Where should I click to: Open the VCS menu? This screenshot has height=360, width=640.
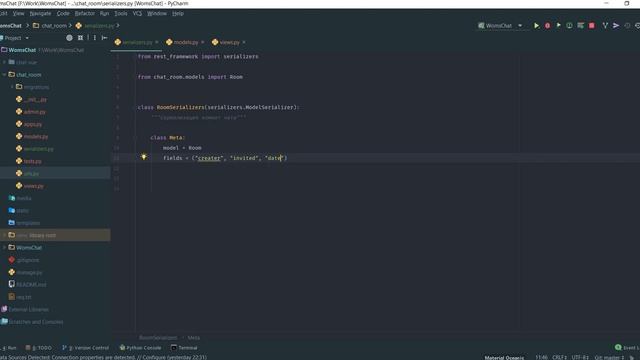[137, 13]
